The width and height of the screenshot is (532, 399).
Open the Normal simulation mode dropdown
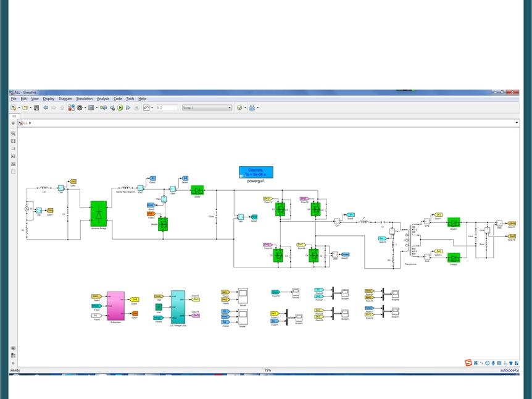207,107
